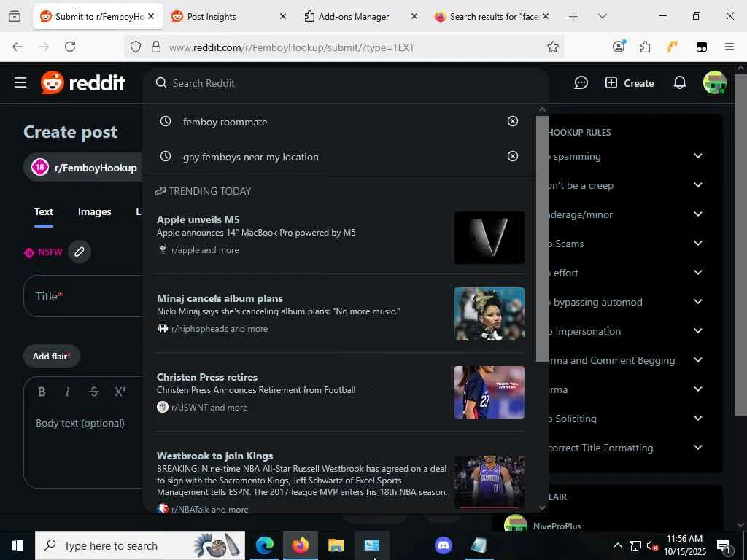Click the post Title field
The width and height of the screenshot is (747, 560).
(x=83, y=296)
